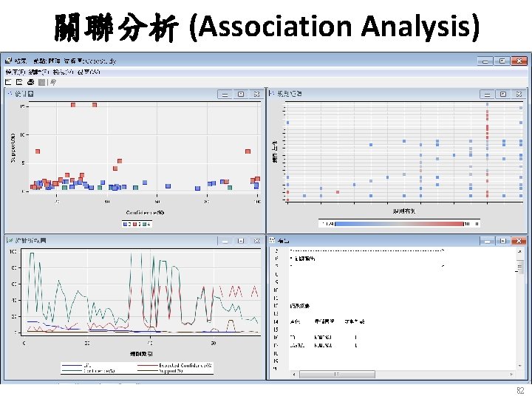Click the blue-to-red color gradient bar
Screen dimensions: 532x399
coord(399,224)
